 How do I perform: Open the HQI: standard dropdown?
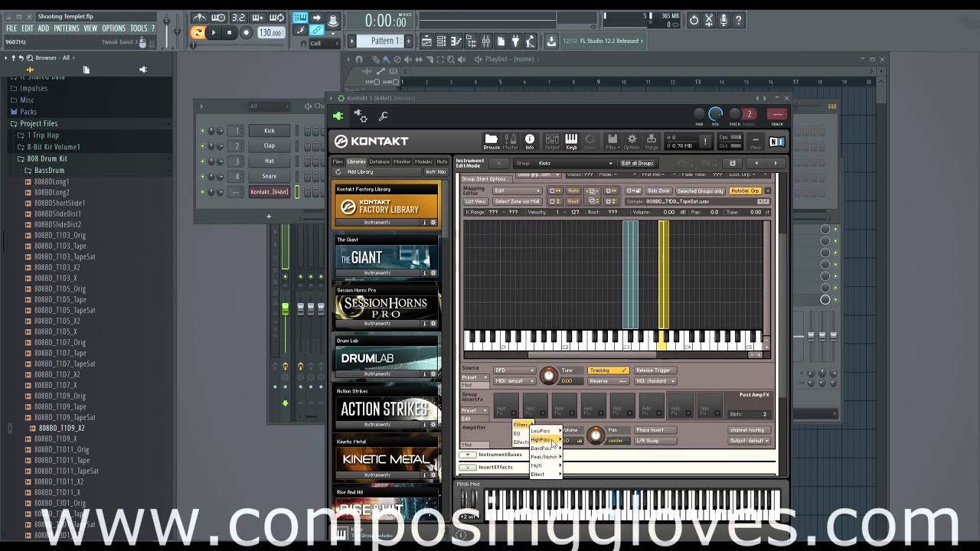(655, 381)
